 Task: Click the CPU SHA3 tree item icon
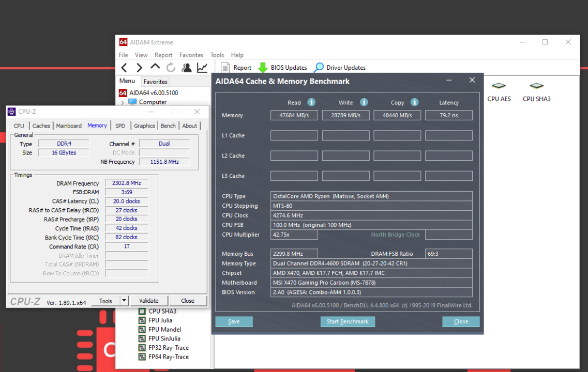142,312
